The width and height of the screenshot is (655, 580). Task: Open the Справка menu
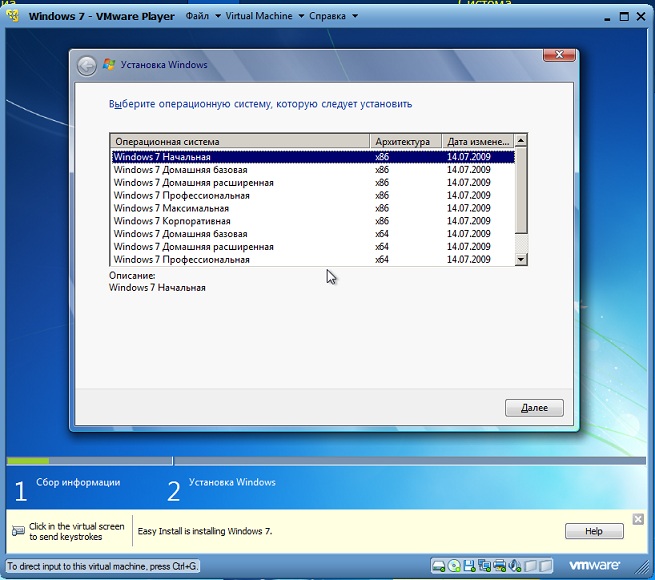tap(328, 16)
